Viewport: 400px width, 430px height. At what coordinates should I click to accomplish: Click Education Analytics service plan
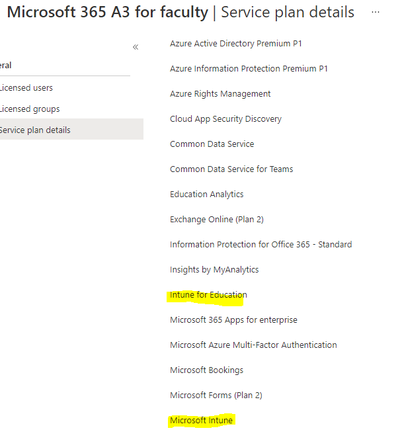point(207,194)
